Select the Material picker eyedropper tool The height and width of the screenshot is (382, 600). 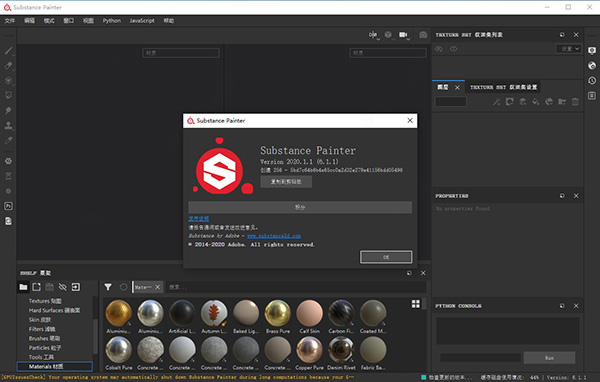pyautogui.click(x=8, y=140)
